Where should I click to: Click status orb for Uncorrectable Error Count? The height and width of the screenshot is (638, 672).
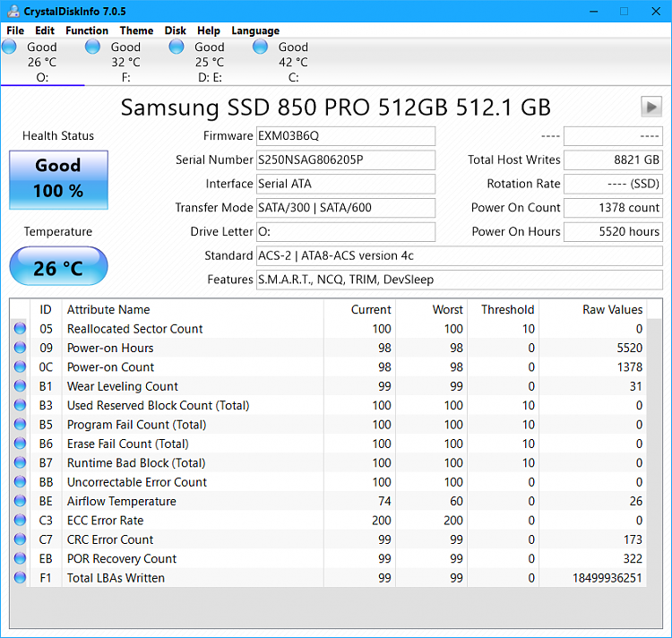pyautogui.click(x=20, y=481)
